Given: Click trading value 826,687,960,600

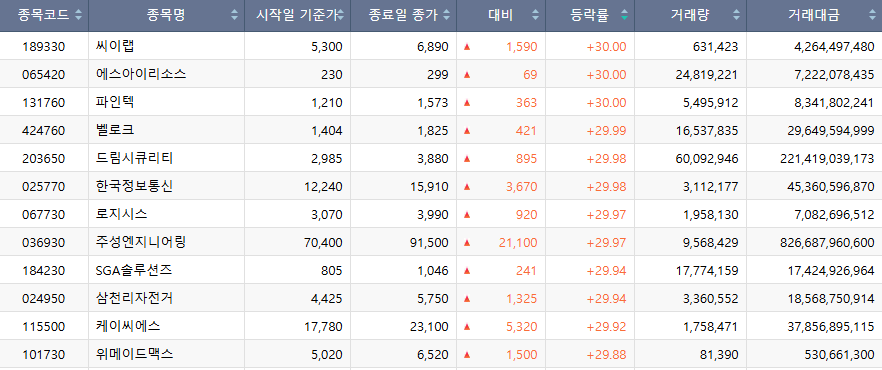Looking at the screenshot, I should coord(827,243).
